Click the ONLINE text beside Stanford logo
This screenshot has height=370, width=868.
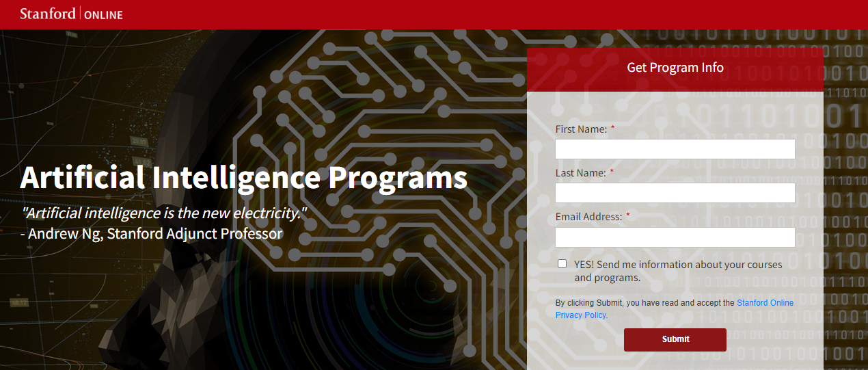click(x=103, y=15)
